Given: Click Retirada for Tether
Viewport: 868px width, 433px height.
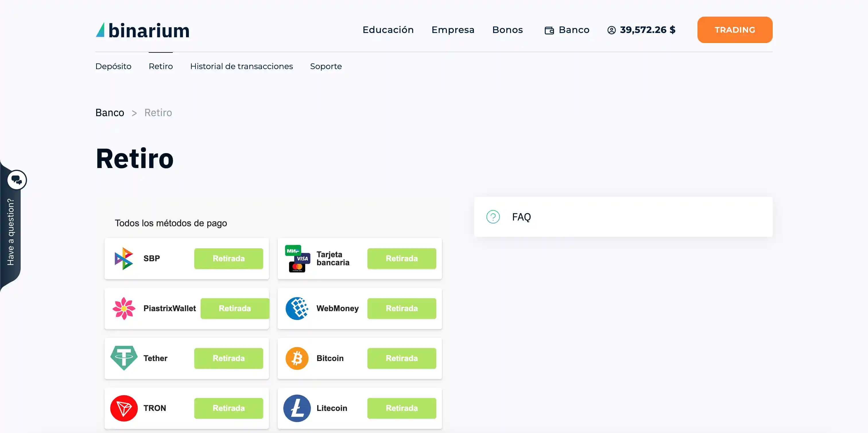Looking at the screenshot, I should click(x=228, y=358).
